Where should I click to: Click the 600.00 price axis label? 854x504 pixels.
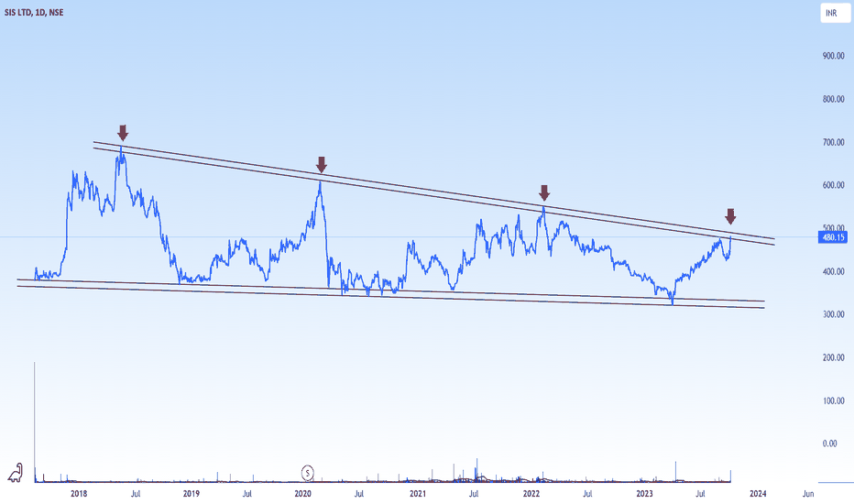tap(833, 185)
